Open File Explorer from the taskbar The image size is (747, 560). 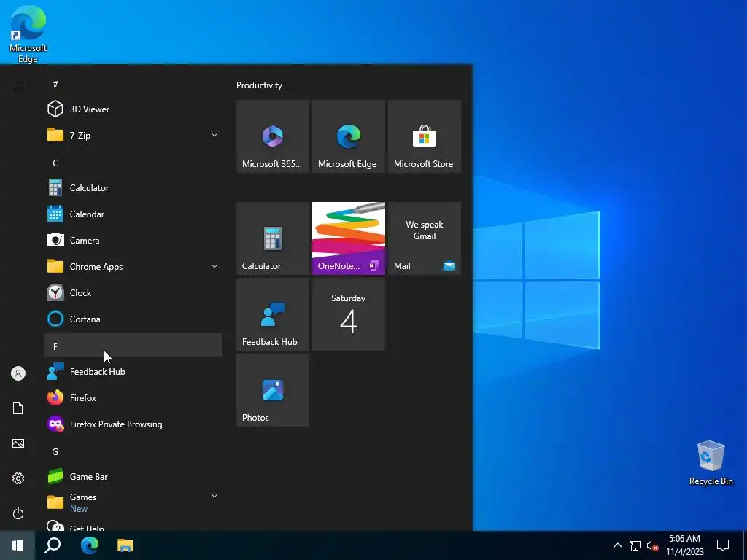[x=125, y=545]
